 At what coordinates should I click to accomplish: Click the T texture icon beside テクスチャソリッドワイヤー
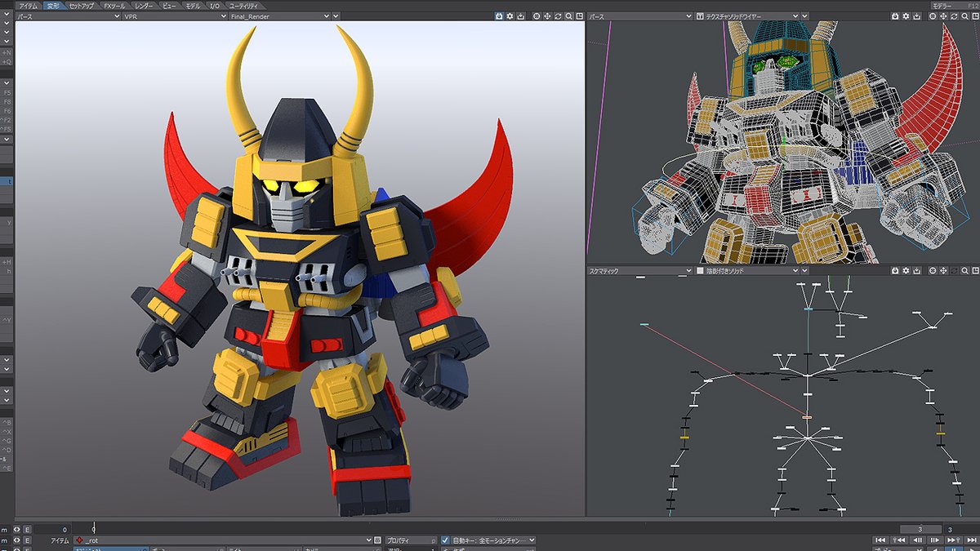700,16
